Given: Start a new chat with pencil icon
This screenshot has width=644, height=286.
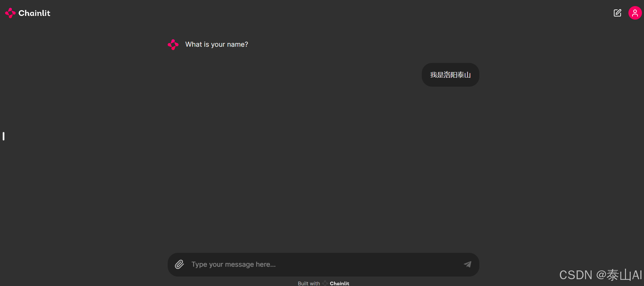Looking at the screenshot, I should pos(617,13).
